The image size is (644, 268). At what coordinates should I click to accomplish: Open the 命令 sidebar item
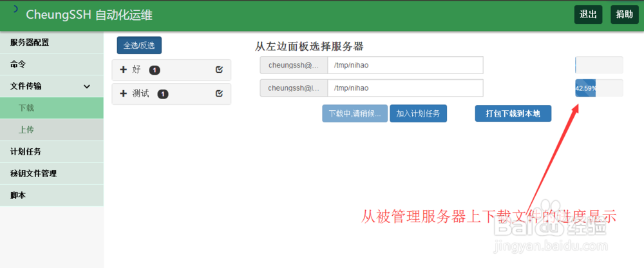[52, 64]
